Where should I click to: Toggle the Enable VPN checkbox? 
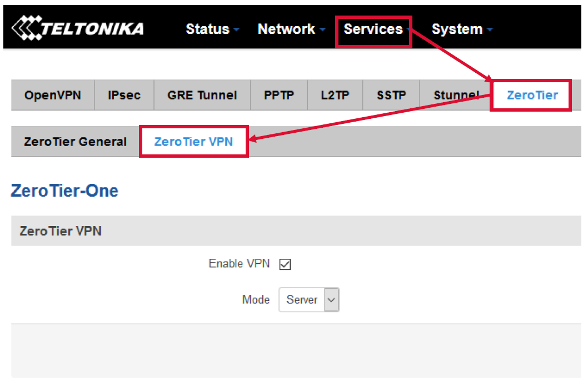pyautogui.click(x=285, y=264)
